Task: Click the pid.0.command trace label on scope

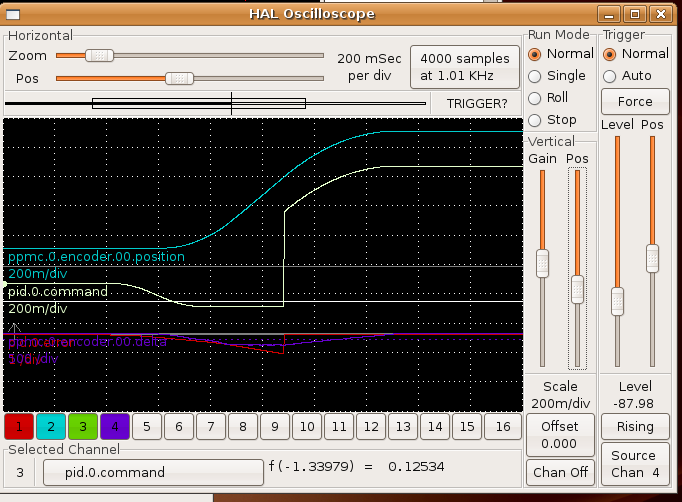Action: coord(58,291)
